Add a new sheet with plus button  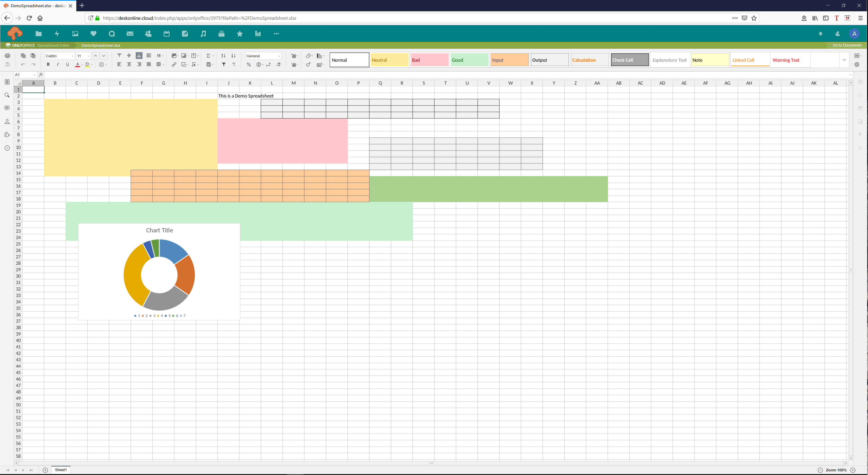[45, 470]
